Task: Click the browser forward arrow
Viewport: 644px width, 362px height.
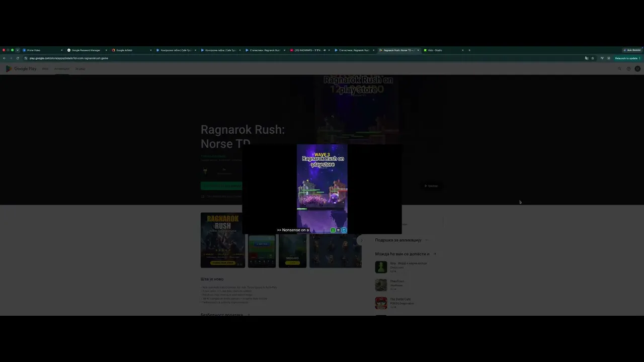Action: [x=11, y=58]
